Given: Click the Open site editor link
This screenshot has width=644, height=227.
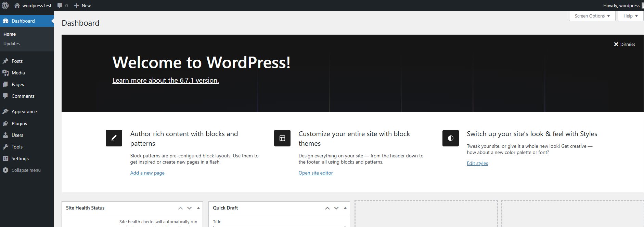Looking at the screenshot, I should coord(315,173).
